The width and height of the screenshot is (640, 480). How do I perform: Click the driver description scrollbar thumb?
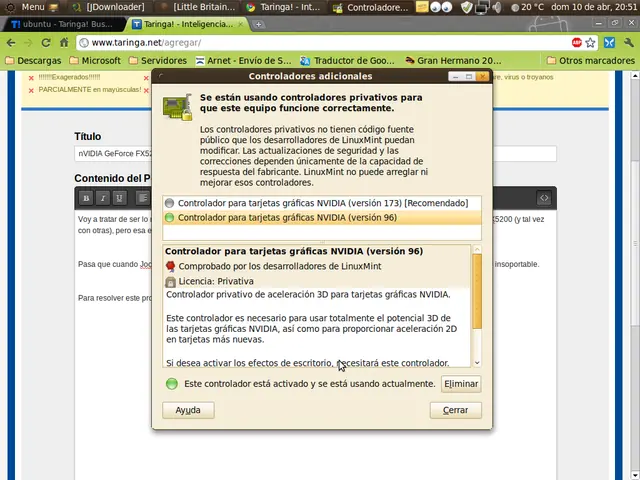pos(477,291)
